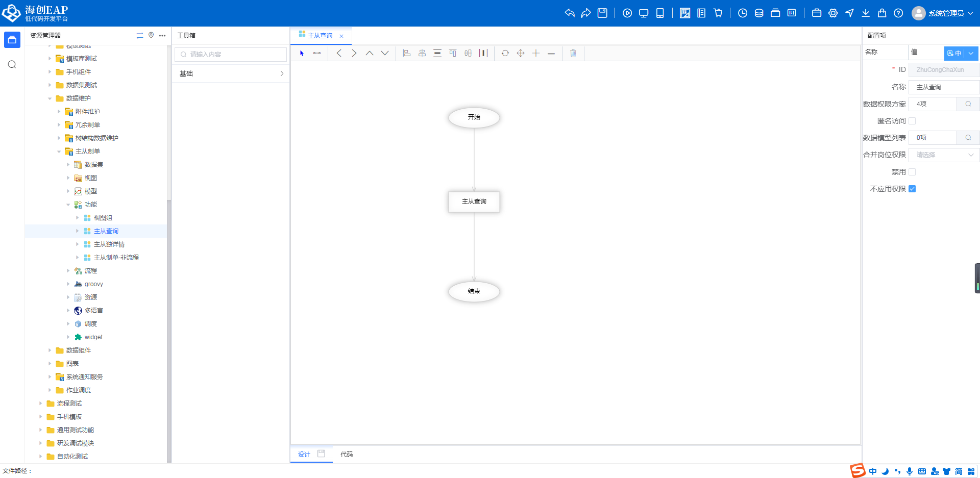Select the pointer selection tool

[x=302, y=53]
